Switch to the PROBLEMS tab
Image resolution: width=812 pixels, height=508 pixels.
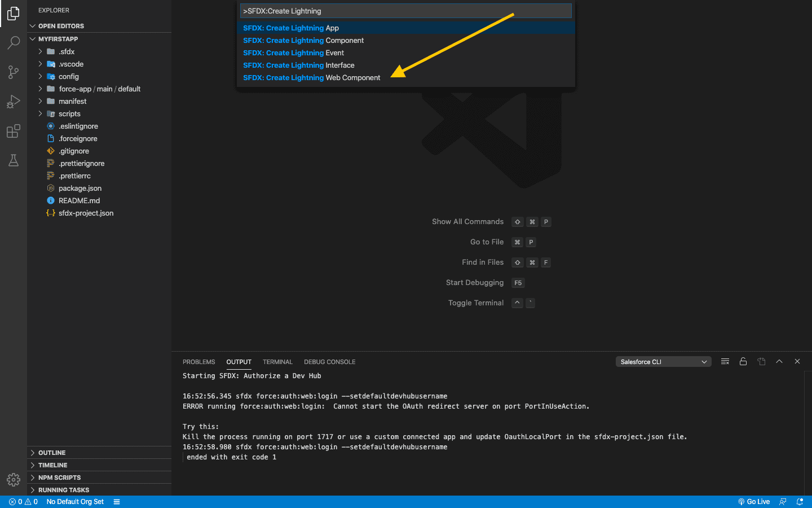pyautogui.click(x=199, y=362)
